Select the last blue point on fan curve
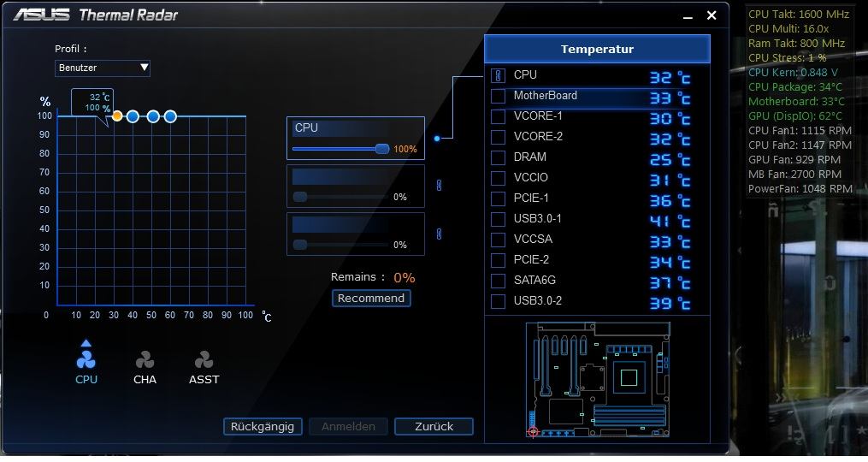The image size is (868, 462). pos(170,116)
